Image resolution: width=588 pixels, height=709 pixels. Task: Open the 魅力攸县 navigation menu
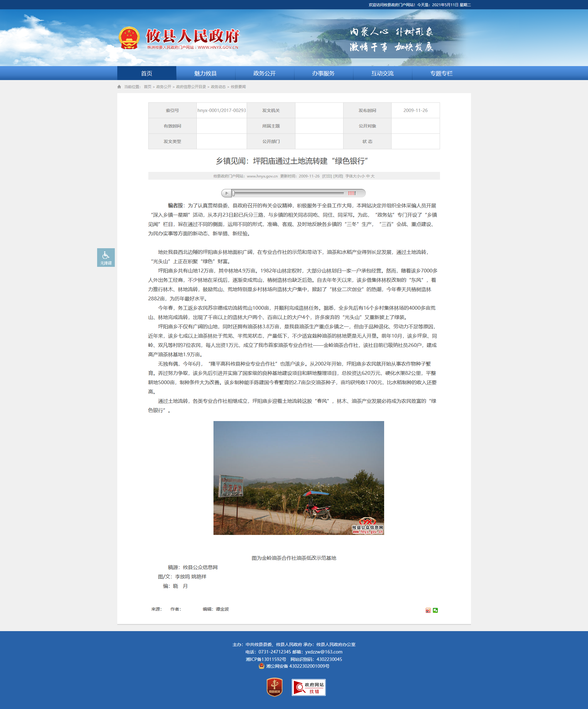coord(205,73)
